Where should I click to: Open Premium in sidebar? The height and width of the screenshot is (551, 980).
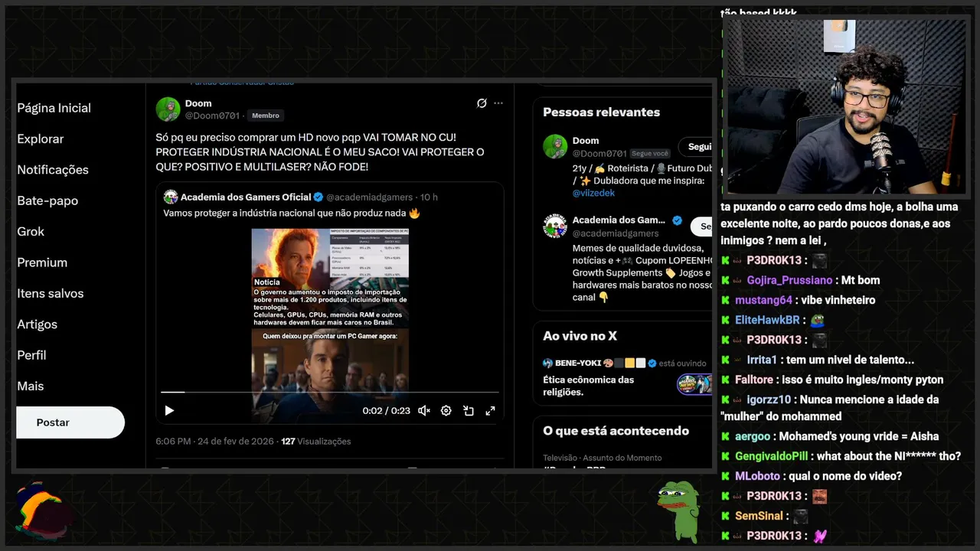click(x=42, y=262)
